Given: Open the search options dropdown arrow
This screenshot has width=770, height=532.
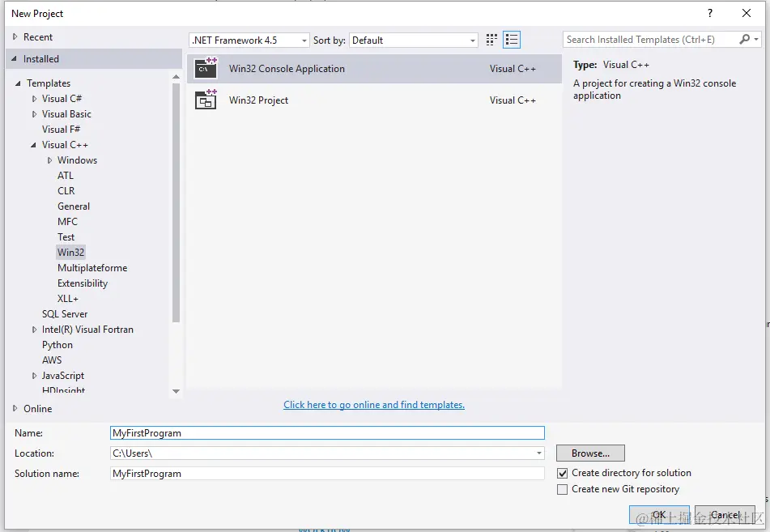Looking at the screenshot, I should [756, 40].
